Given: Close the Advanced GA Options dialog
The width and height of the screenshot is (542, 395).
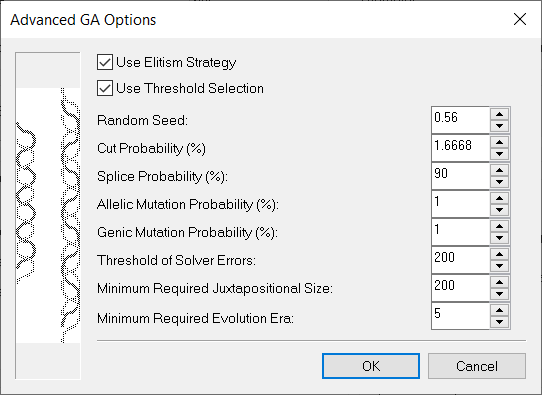Looking at the screenshot, I should click(x=520, y=19).
